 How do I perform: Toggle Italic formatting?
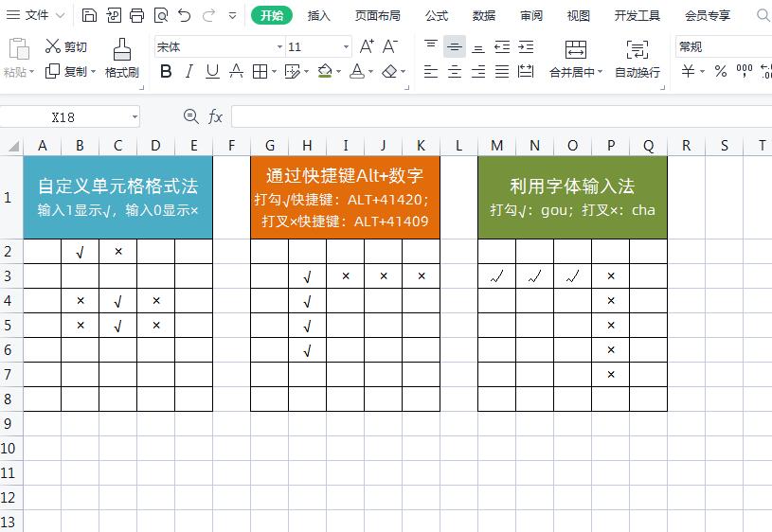coord(189,72)
